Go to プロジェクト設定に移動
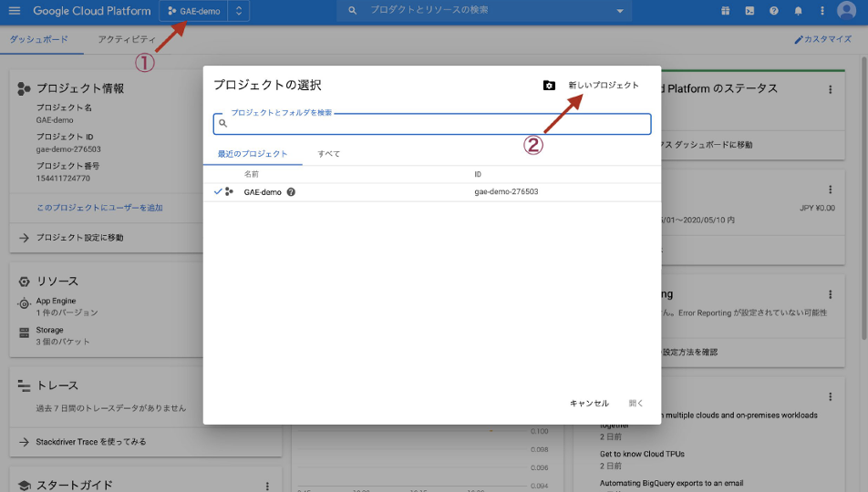This screenshot has width=868, height=492. pyautogui.click(x=79, y=238)
